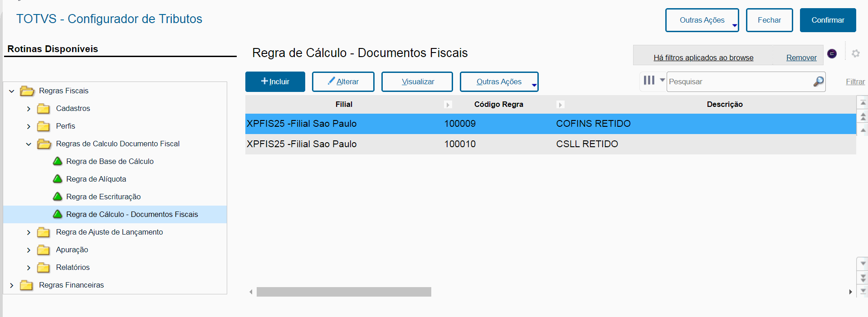Select Regra de Alíquota in tree
This screenshot has width=868, height=317.
click(96, 179)
